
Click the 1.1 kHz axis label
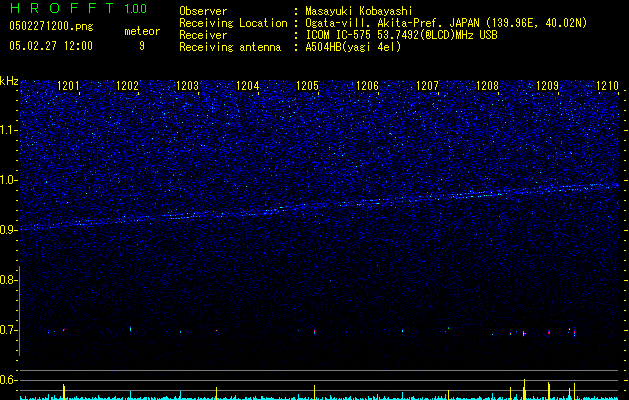click(8, 130)
